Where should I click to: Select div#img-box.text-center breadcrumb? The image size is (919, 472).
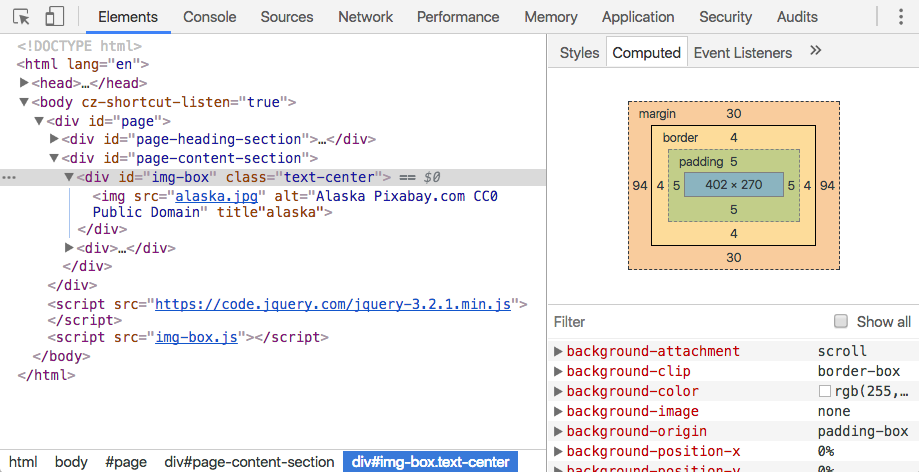point(431,462)
